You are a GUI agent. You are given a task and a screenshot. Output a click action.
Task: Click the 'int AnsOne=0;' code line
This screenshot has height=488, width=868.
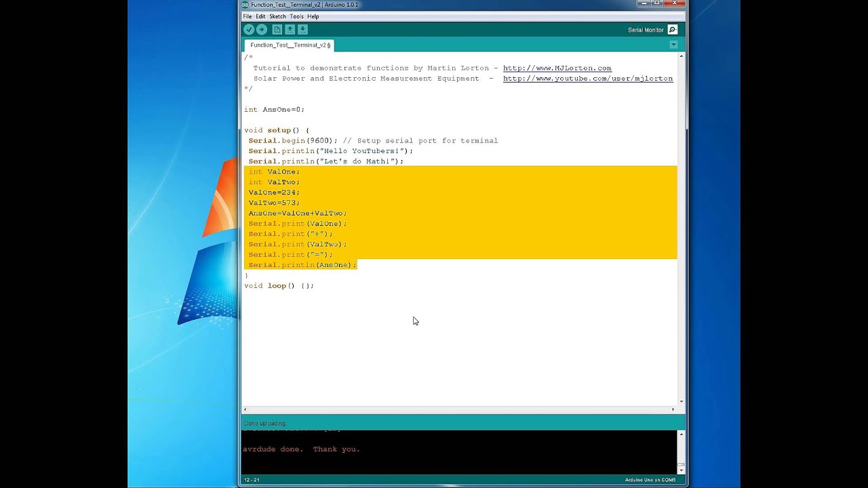[x=274, y=110]
